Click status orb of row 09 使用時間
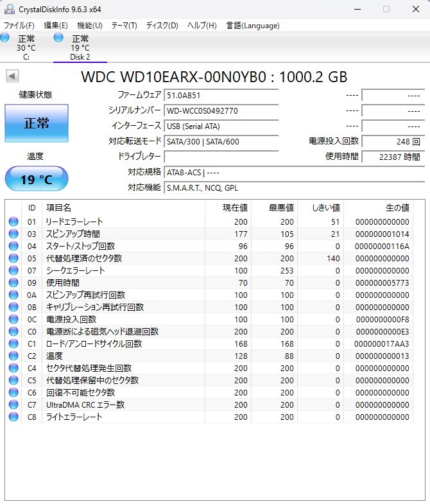This screenshot has height=504, width=430. click(x=13, y=282)
